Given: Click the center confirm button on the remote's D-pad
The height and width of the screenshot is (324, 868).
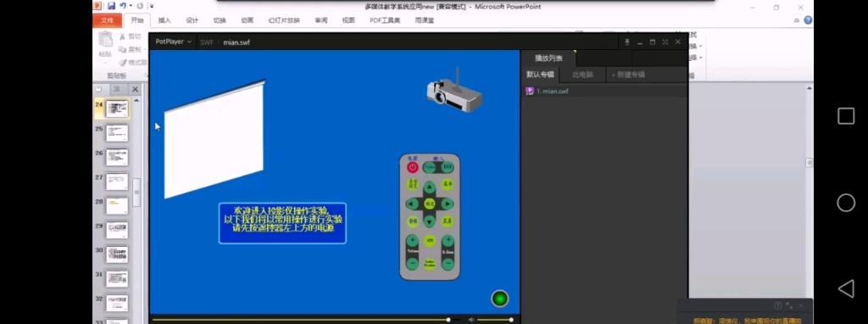Looking at the screenshot, I should click(430, 204).
